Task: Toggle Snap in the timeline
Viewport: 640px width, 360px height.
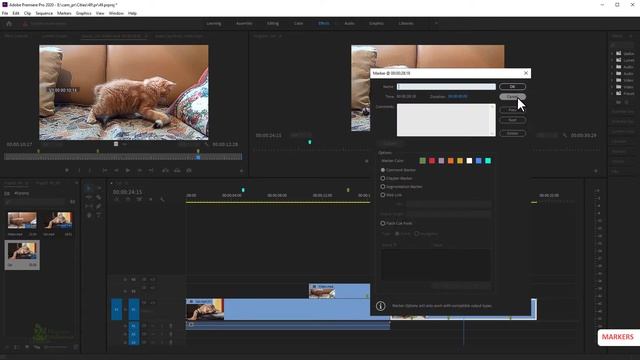Action: (128, 200)
